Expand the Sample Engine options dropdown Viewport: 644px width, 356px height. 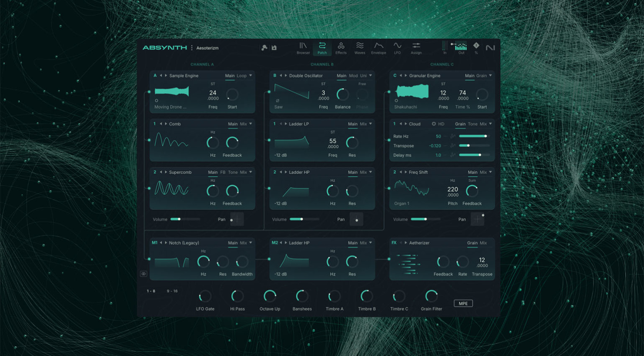251,76
